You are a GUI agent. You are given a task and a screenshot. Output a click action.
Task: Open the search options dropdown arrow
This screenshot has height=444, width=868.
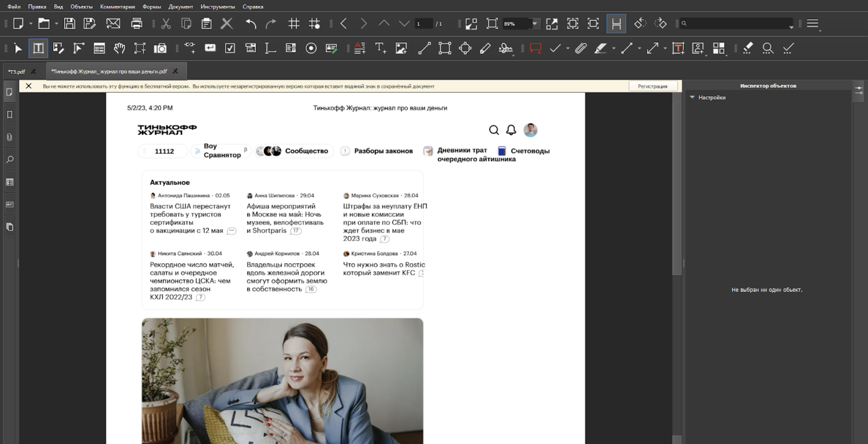tap(791, 27)
